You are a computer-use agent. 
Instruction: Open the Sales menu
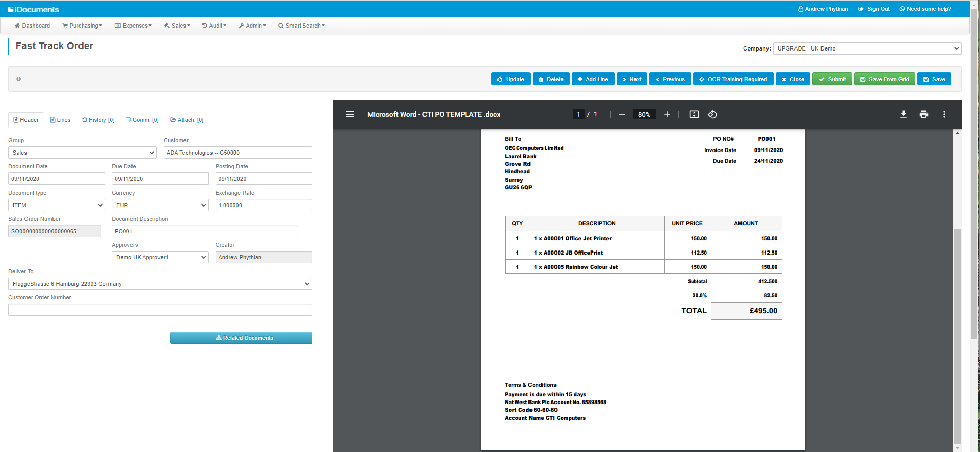(177, 26)
